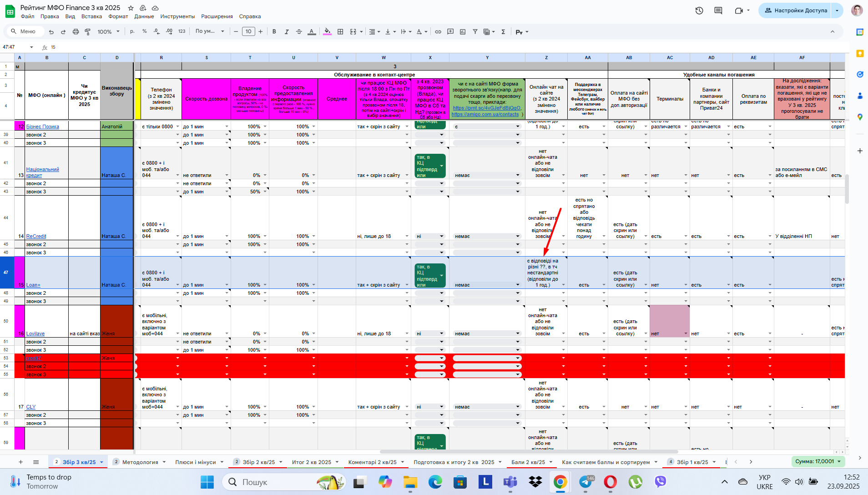Switch to the Плюси і мінуси sheet tab
The width and height of the screenshot is (868, 495).
(196, 462)
